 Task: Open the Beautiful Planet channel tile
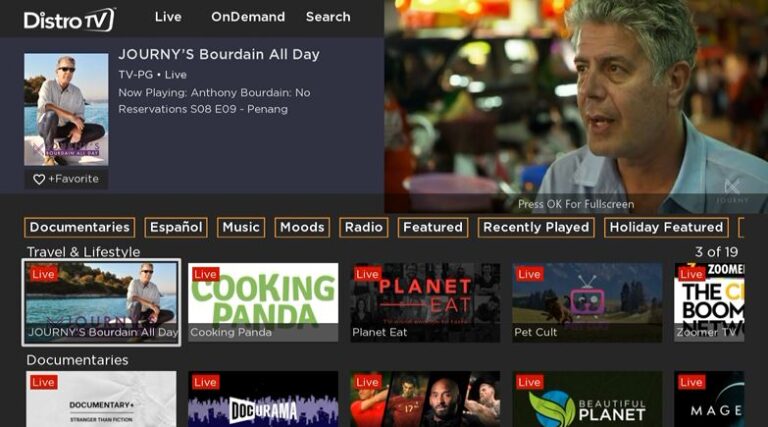click(587, 399)
